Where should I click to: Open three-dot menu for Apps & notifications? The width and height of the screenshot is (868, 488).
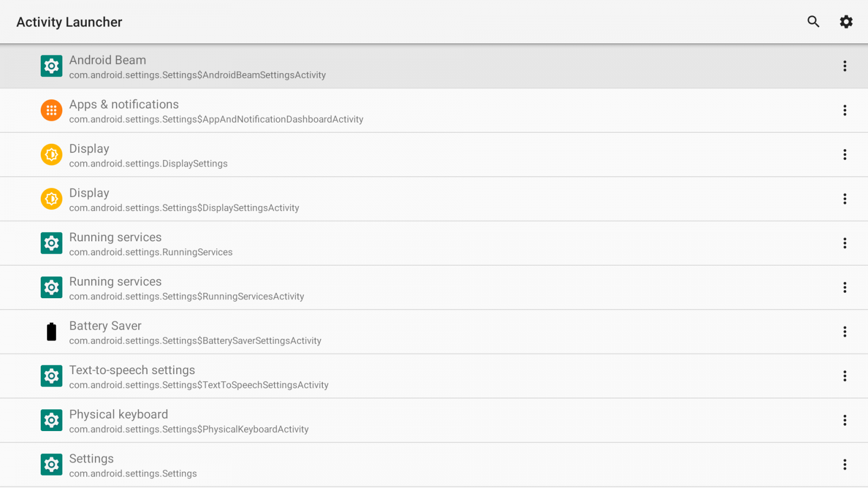(845, 111)
